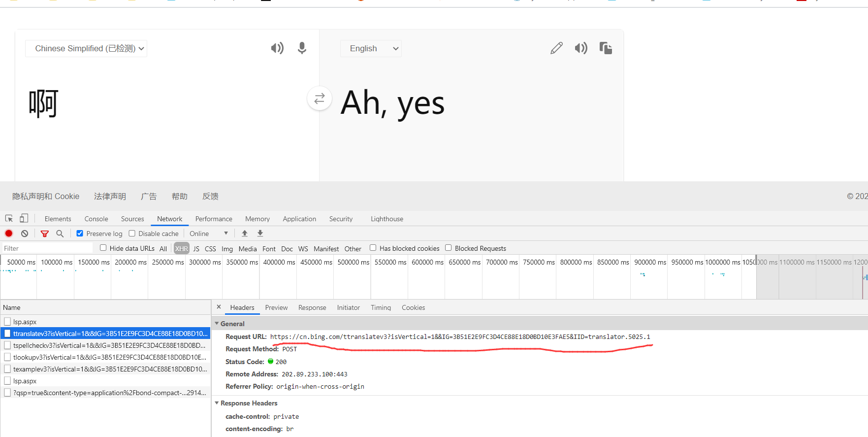Click the Name column header
Viewport: 868px width, 437px height.
(x=105, y=307)
